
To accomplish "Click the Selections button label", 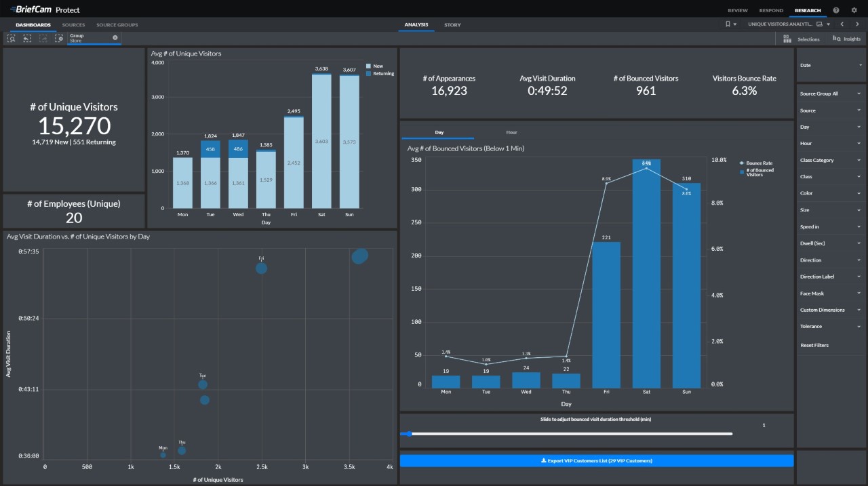I will tap(808, 39).
